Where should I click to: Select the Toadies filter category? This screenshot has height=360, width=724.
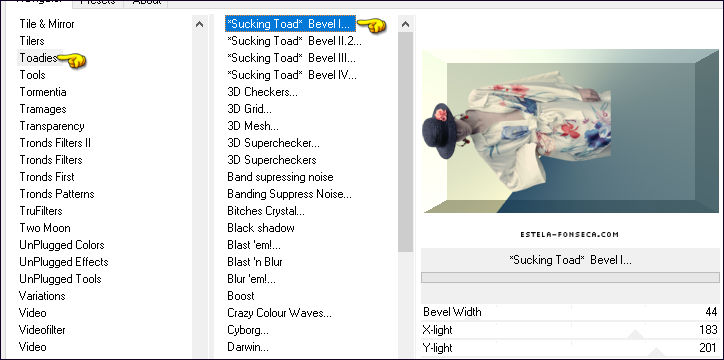38,58
